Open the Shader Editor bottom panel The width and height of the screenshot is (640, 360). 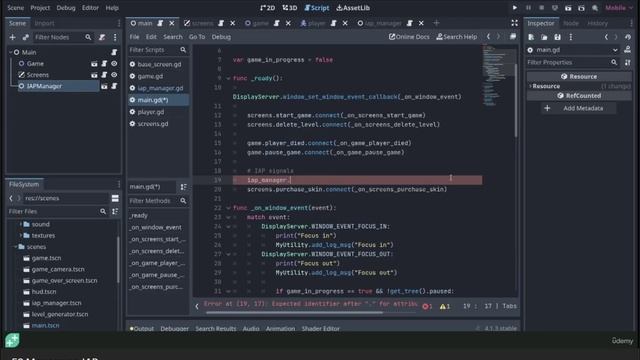[x=320, y=329]
